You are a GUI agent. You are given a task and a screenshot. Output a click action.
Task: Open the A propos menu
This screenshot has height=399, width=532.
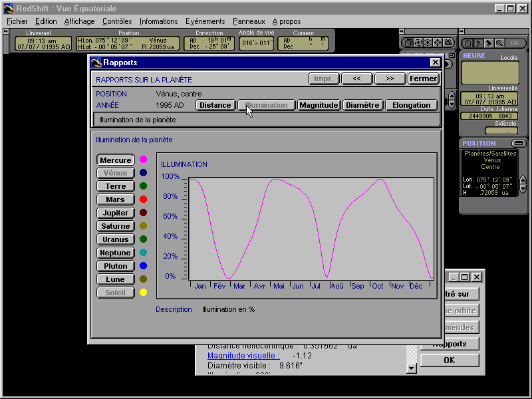tap(287, 21)
